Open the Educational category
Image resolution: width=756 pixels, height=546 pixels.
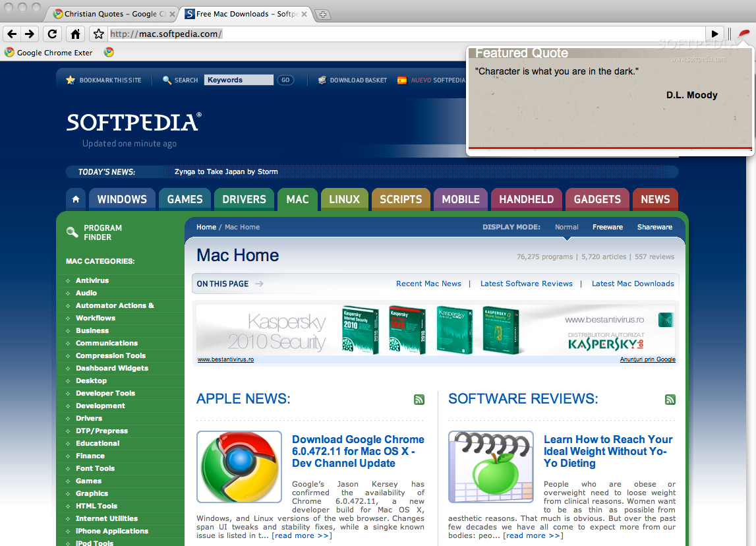click(x=98, y=443)
